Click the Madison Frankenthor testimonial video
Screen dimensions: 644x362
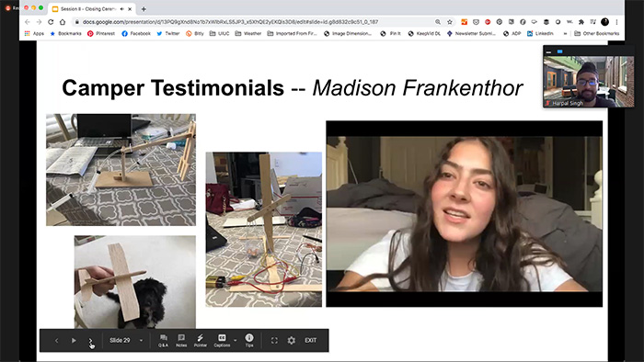click(x=464, y=213)
